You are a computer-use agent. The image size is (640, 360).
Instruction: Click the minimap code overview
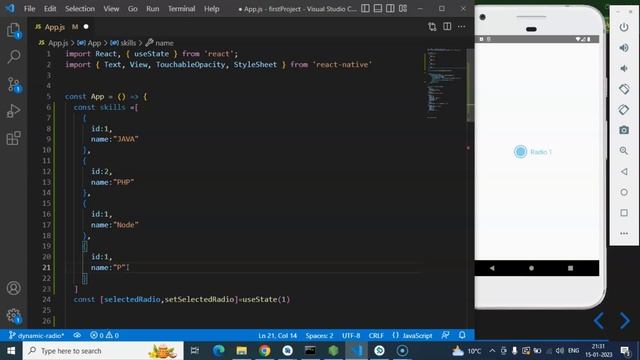point(445,84)
